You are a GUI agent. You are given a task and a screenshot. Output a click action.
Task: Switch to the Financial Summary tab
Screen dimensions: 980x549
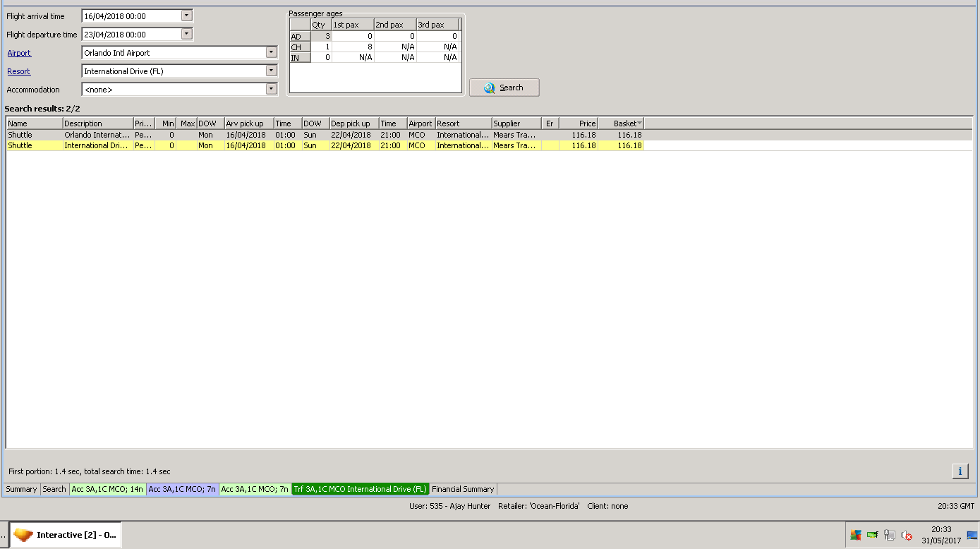point(463,489)
